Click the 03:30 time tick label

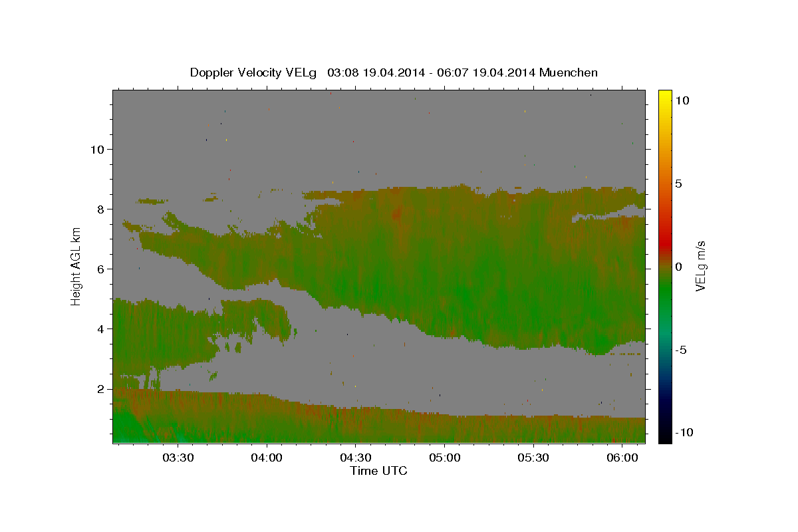[x=178, y=458]
